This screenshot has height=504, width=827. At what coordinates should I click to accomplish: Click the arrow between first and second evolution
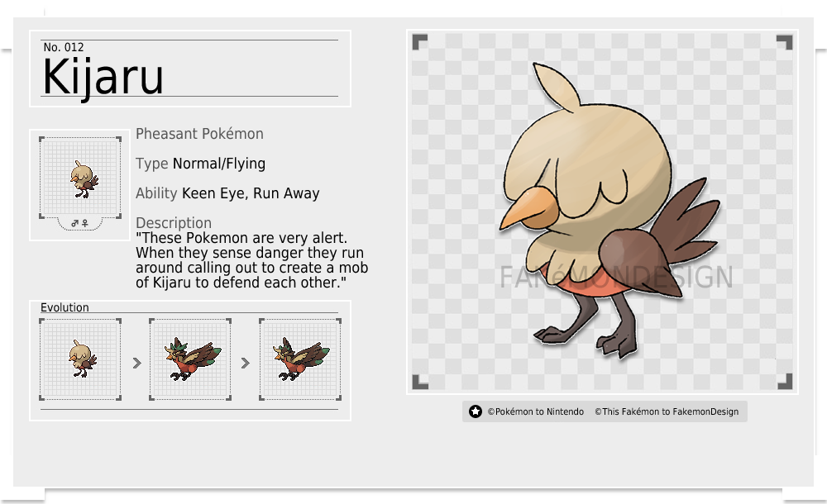[x=136, y=364]
